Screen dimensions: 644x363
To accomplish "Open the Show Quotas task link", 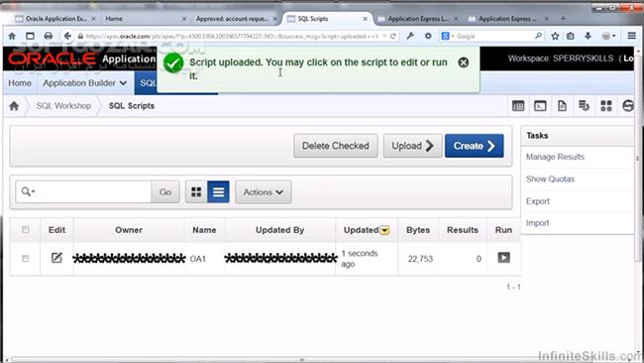I will click(550, 179).
